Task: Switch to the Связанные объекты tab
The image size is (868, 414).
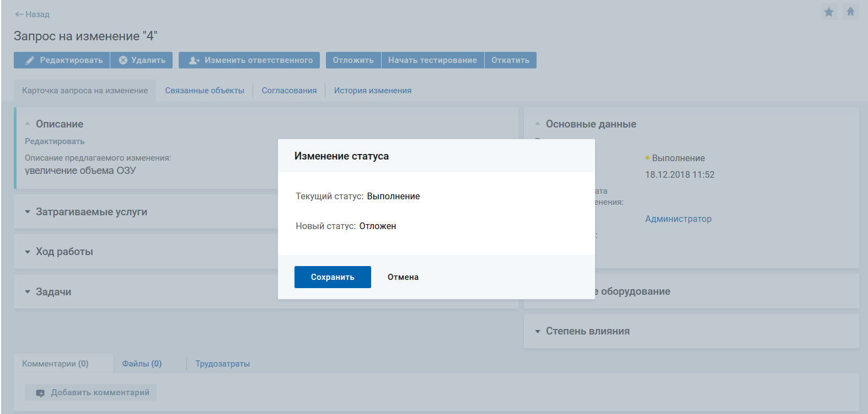Action: tap(205, 91)
